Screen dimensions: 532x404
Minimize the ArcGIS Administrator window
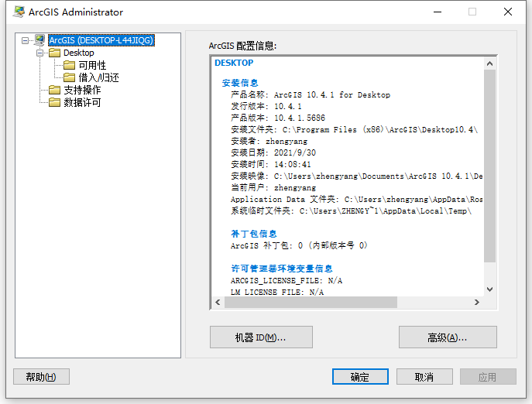point(438,12)
